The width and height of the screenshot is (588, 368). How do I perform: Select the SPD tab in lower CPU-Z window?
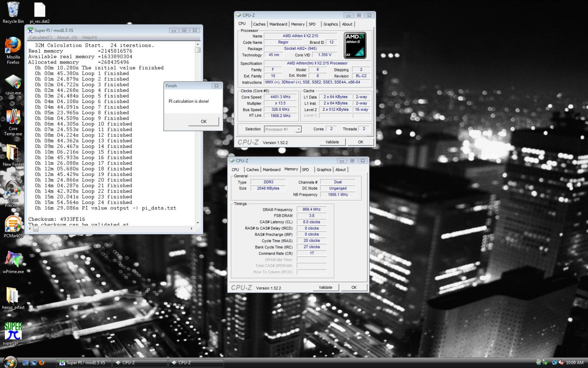305,170
